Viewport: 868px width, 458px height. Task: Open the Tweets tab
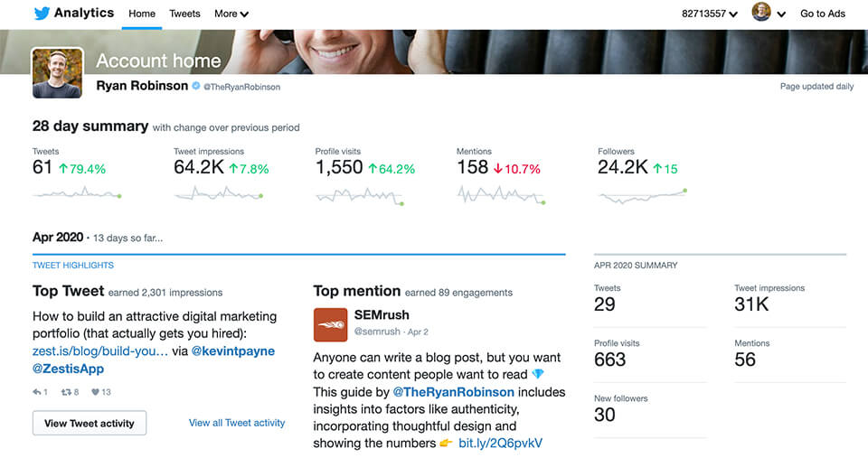(x=184, y=14)
